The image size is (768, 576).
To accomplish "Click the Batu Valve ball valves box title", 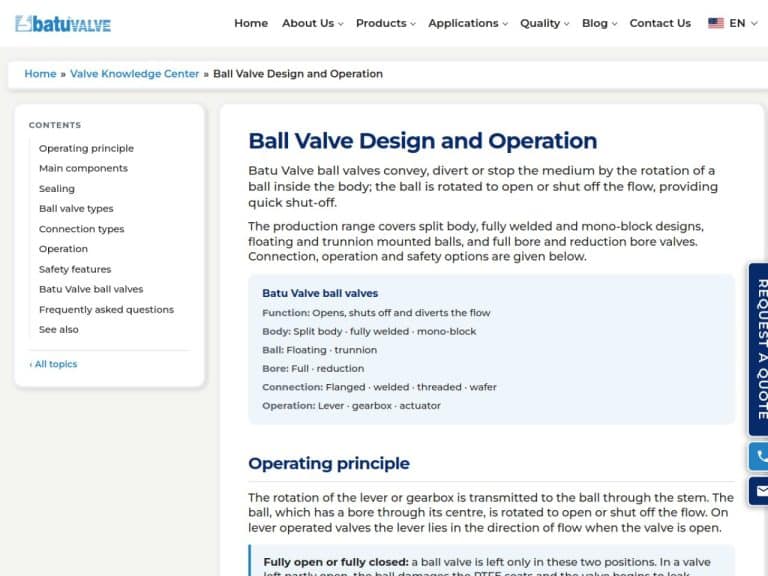I will tap(320, 293).
